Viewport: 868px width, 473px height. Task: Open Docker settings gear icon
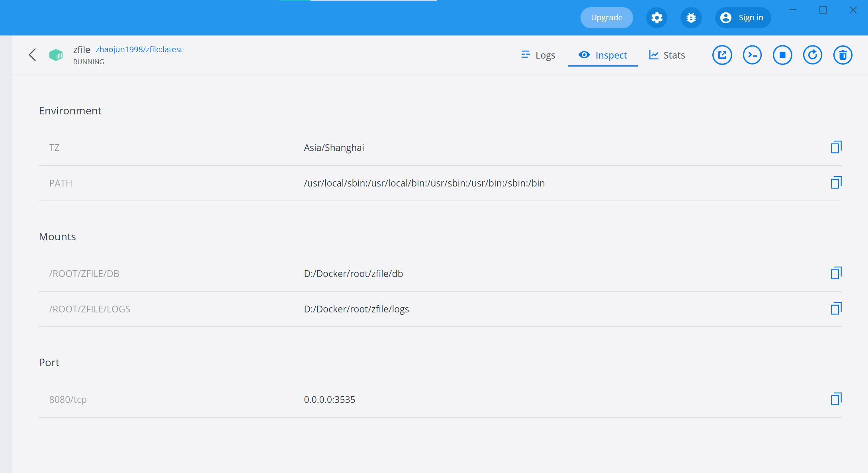point(657,18)
